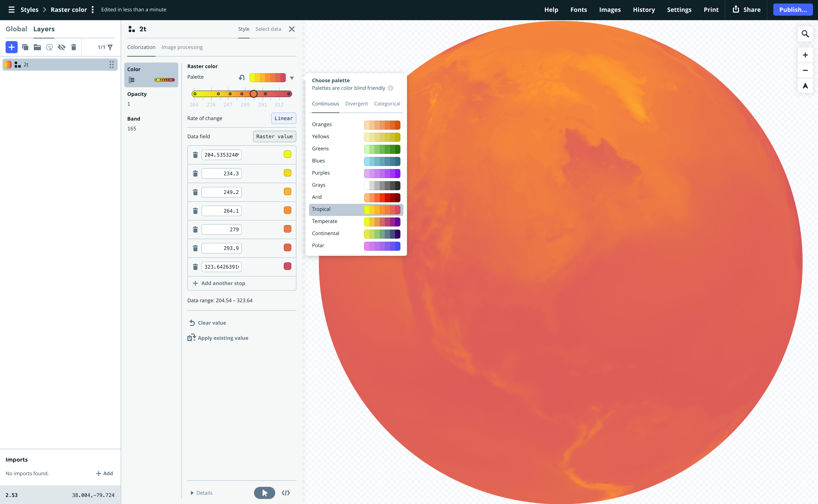Open the Data field Raster value dropdown
Viewport: 818px width, 504px height.
274,136
